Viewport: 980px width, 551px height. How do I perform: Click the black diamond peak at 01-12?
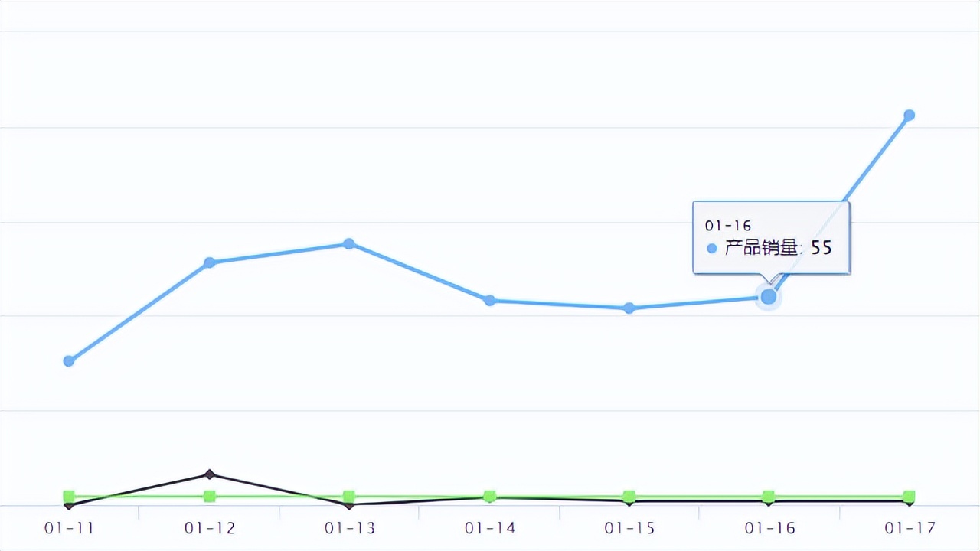click(210, 474)
